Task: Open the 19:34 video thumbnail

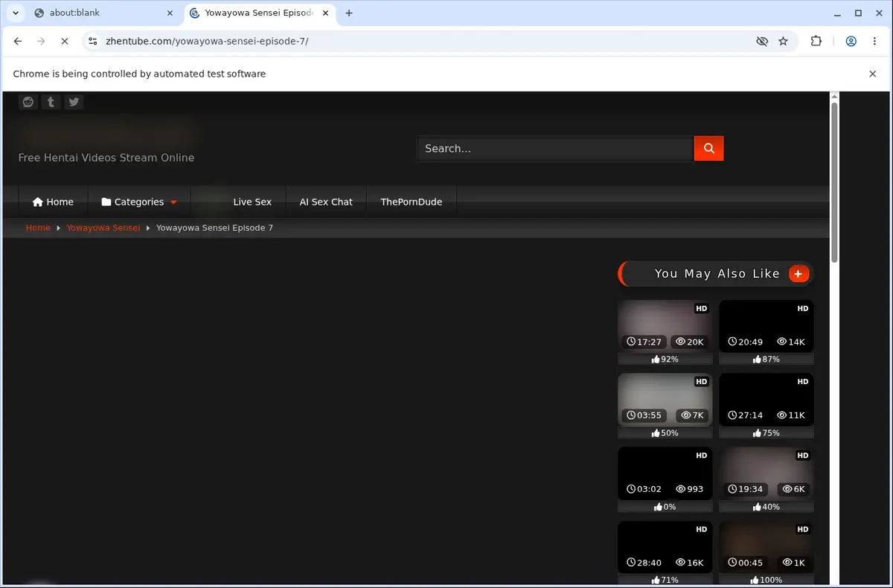Action: tap(766, 473)
